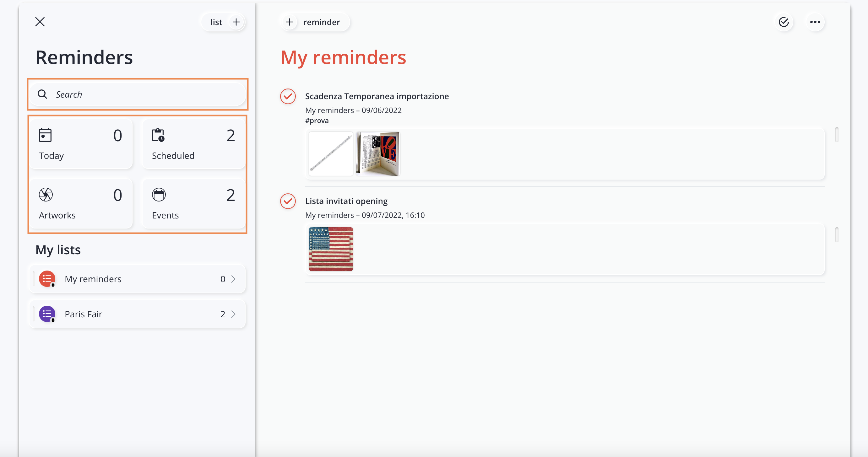Select the Today label
Image resolution: width=868 pixels, height=457 pixels.
51,156
